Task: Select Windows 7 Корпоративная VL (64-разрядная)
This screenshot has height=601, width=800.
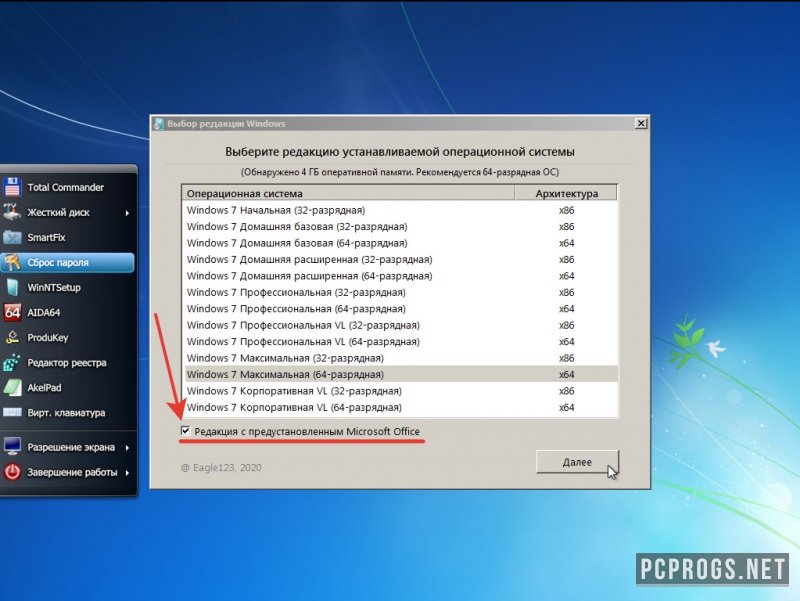Action: point(400,407)
